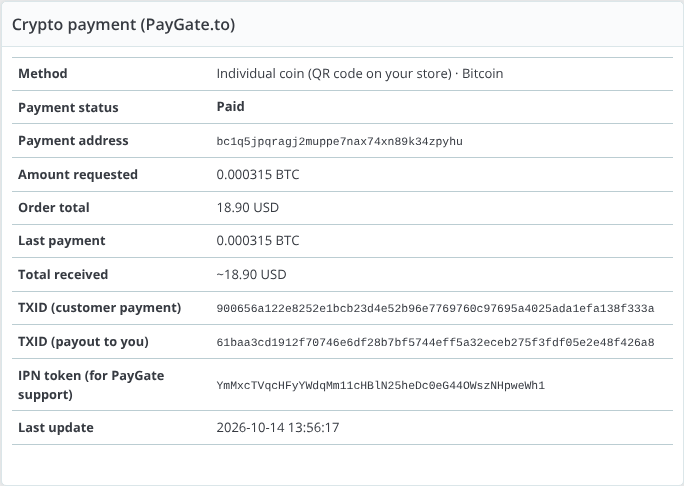Click the 'Payment address' label
The height and width of the screenshot is (486, 684).
(73, 140)
